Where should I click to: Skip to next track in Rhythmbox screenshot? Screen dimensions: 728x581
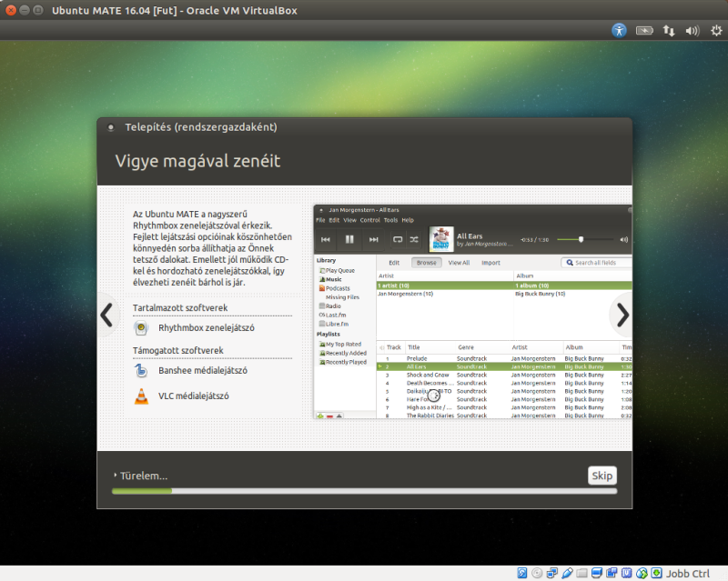(x=374, y=239)
